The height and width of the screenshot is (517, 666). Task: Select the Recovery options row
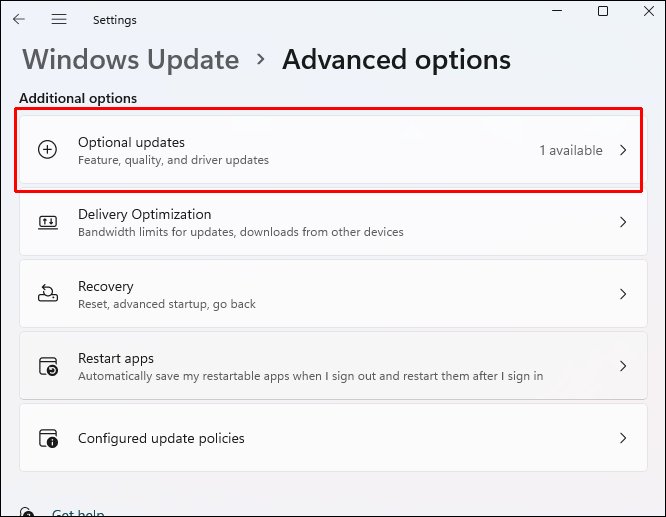(300, 294)
